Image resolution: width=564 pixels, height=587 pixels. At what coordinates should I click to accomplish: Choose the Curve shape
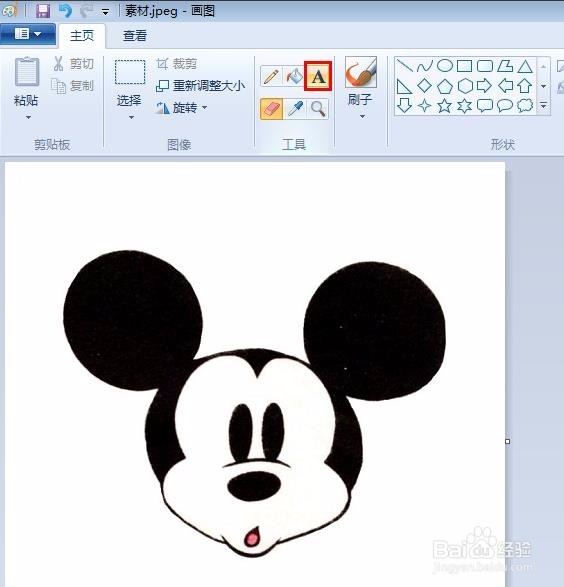point(424,66)
